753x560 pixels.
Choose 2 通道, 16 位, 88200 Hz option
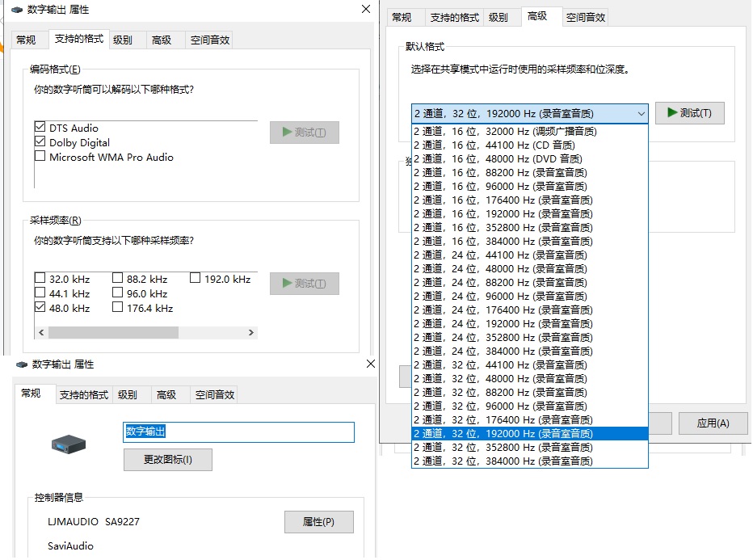click(x=530, y=172)
